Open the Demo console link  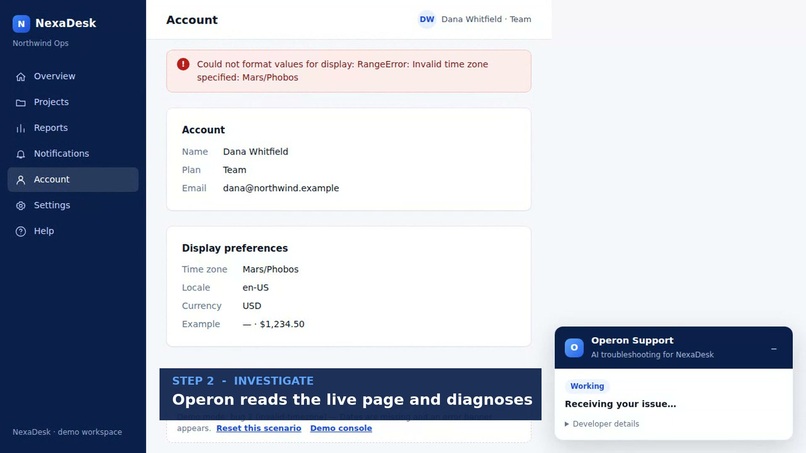pos(341,428)
